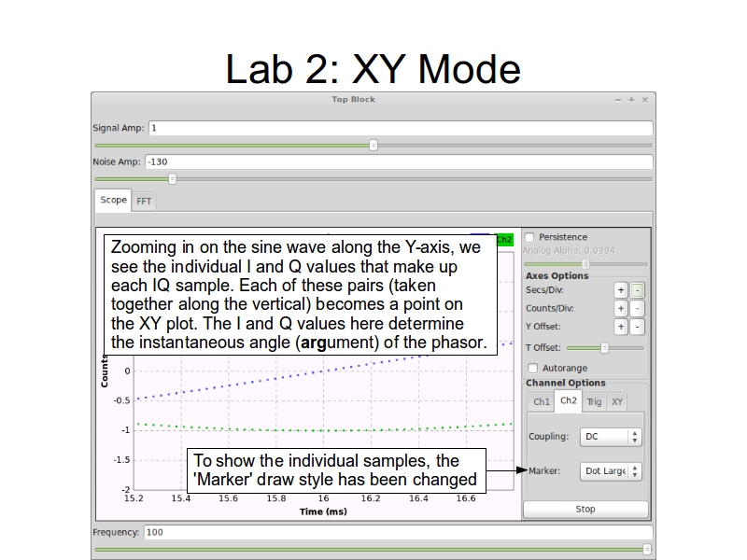747x560 pixels.
Task: Open the Coupling dropdown set to DC
Action: [611, 436]
